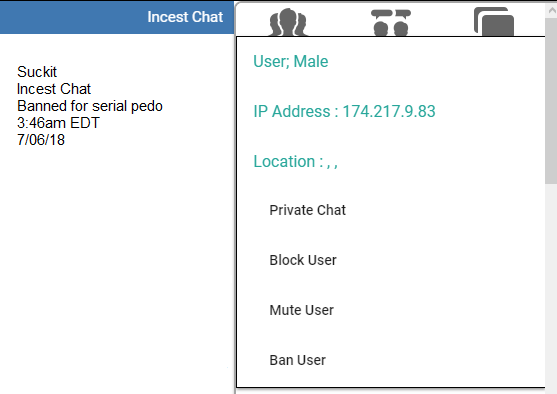557x394 pixels.
Task: Click the scrollbar track below the thumb
Action: [x=551, y=288]
